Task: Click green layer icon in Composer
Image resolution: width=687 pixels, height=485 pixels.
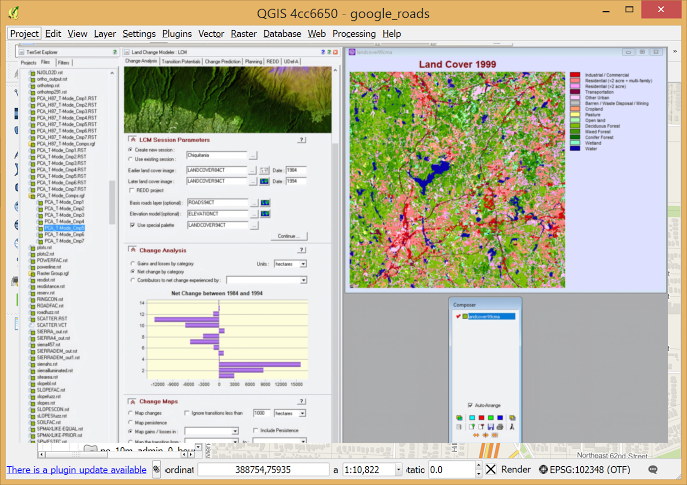Action: tap(491, 418)
